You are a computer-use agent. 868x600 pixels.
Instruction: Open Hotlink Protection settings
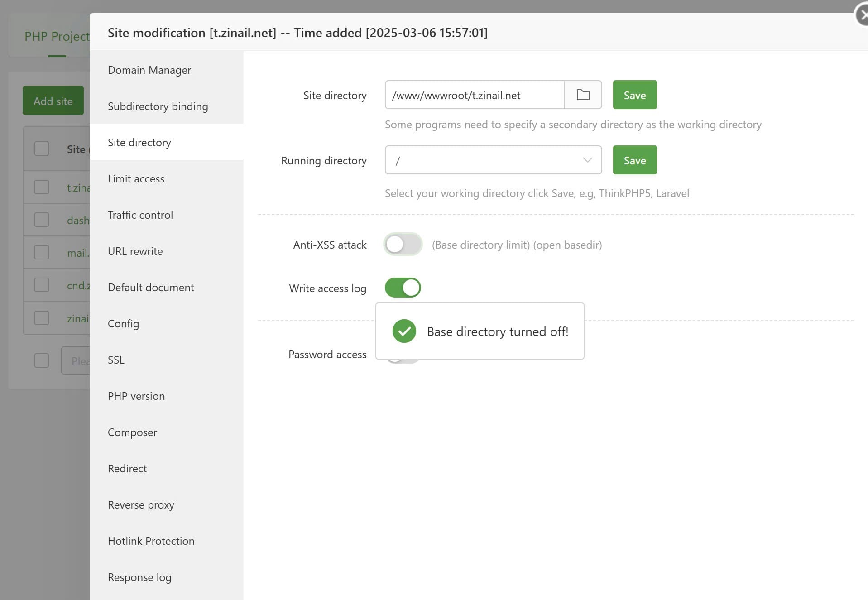(x=151, y=541)
